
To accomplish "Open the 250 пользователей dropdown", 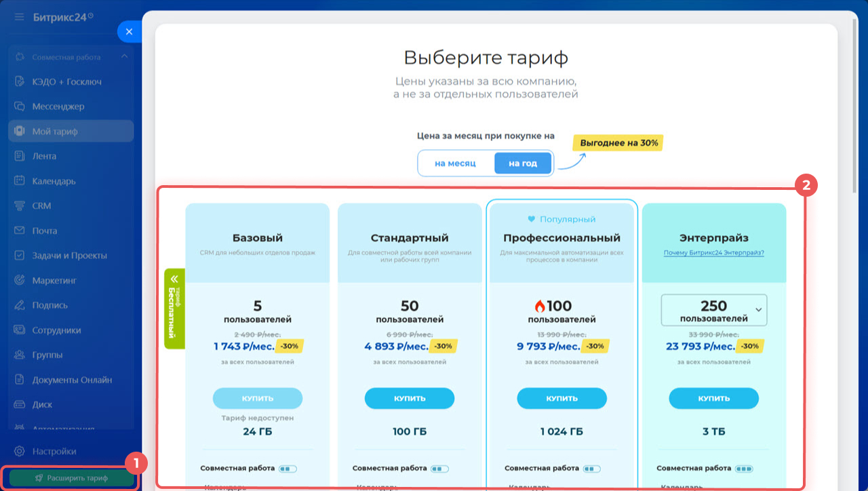I will tap(714, 310).
